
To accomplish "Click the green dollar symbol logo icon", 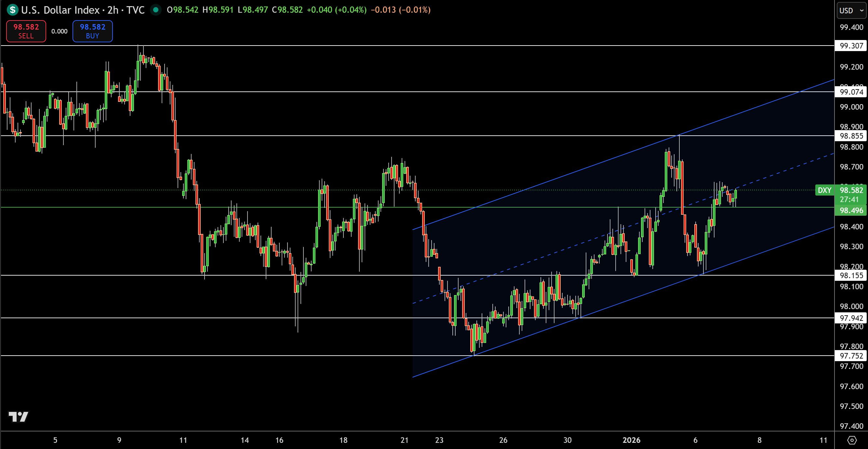I will (x=12, y=9).
